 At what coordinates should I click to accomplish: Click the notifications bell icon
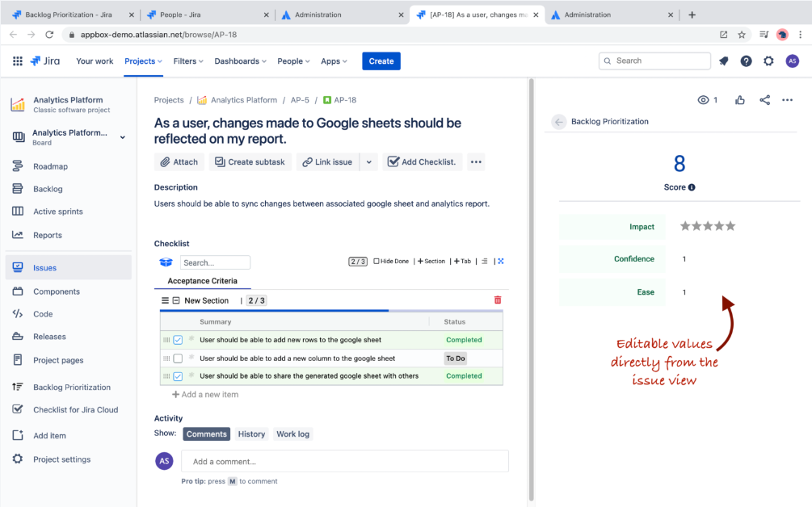point(724,61)
